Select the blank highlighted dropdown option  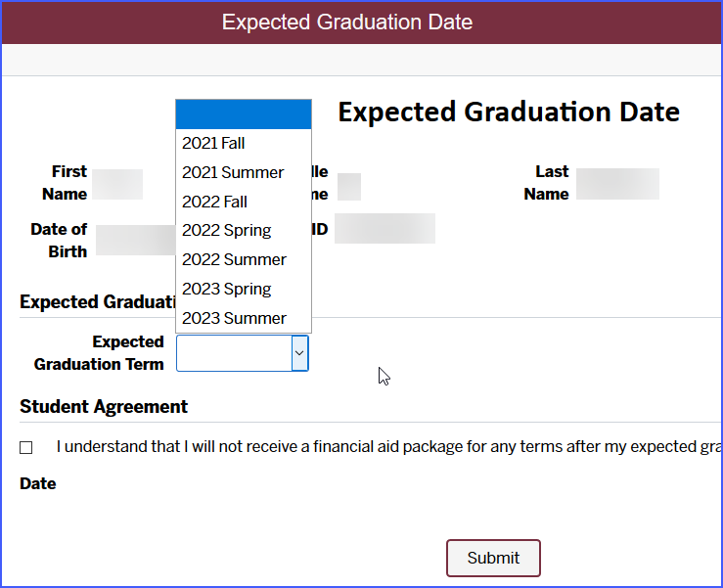click(x=244, y=114)
